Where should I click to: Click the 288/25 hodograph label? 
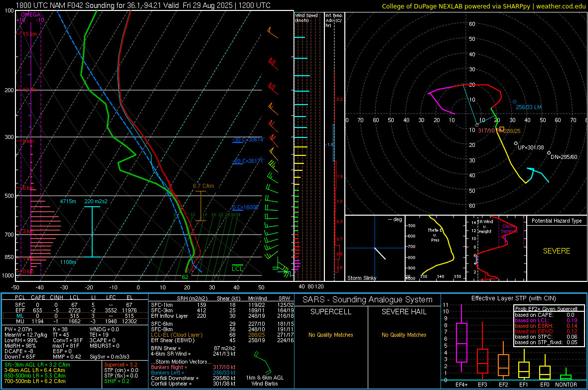[x=512, y=131]
